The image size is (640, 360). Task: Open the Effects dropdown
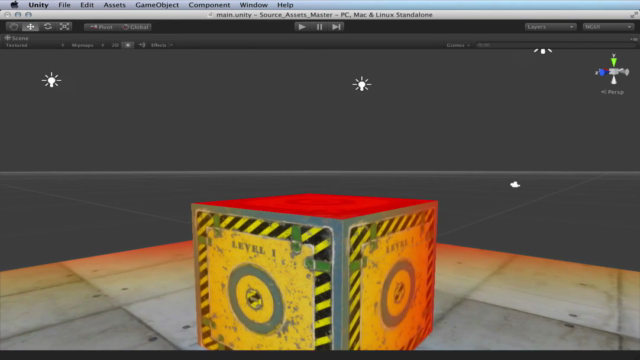tap(162, 45)
